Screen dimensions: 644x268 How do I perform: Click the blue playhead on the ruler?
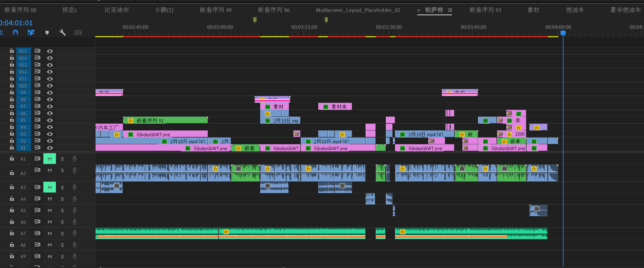point(563,33)
